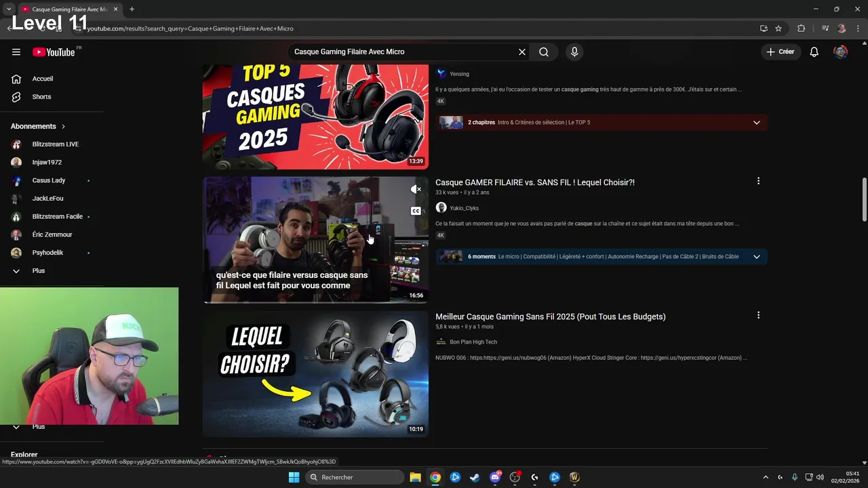Start voice search with the microphone
The image size is (868, 488).
(x=574, y=52)
